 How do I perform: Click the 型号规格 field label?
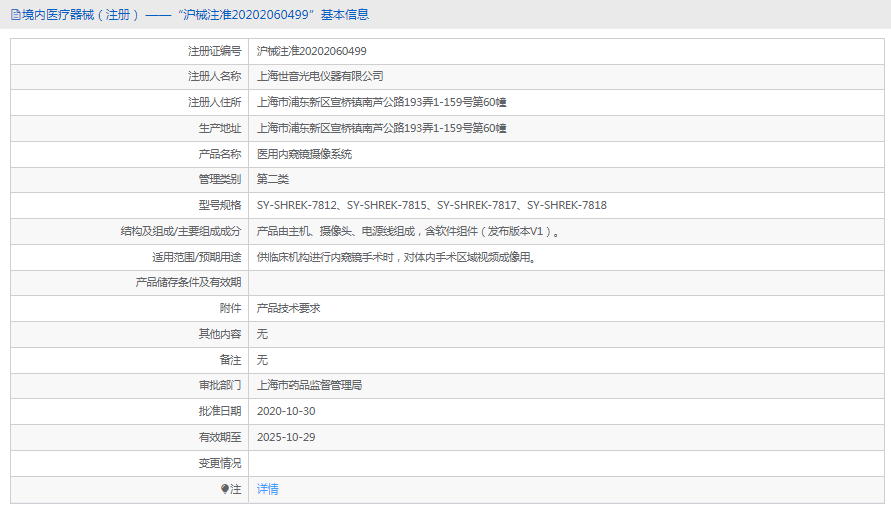click(x=219, y=205)
